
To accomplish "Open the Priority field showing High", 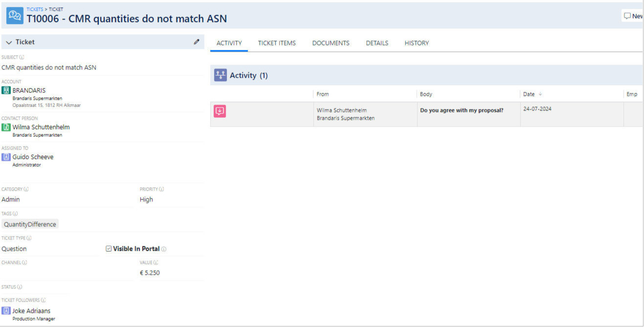I will pyautogui.click(x=146, y=199).
